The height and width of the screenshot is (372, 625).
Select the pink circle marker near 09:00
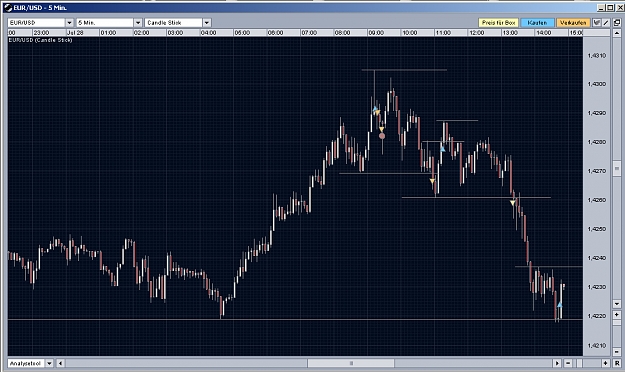382,136
